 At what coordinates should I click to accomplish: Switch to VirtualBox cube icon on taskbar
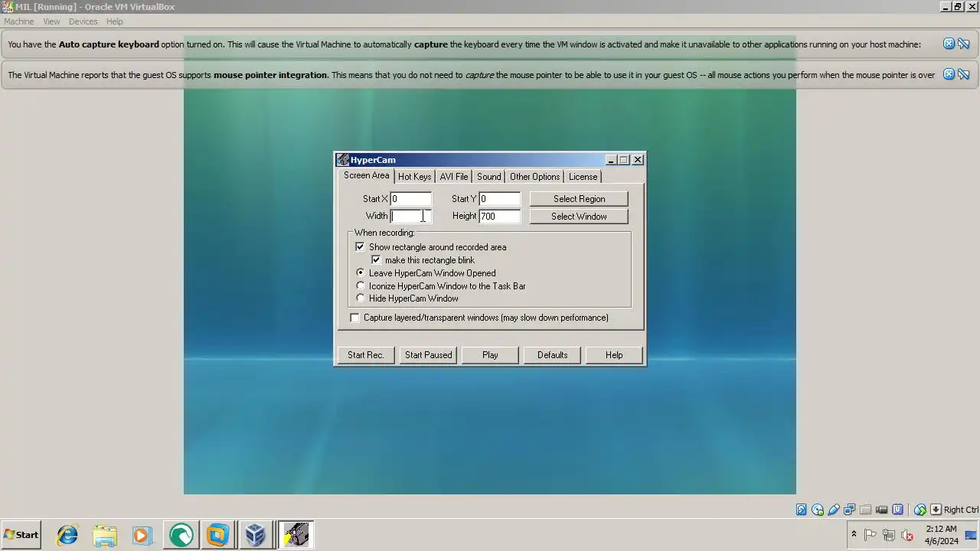pyautogui.click(x=256, y=535)
